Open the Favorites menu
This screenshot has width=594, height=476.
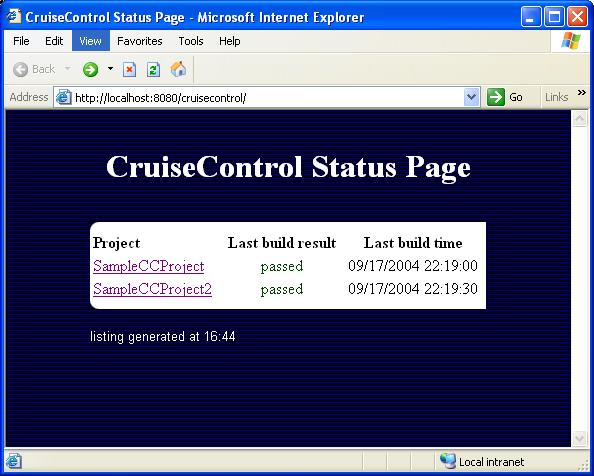click(139, 41)
